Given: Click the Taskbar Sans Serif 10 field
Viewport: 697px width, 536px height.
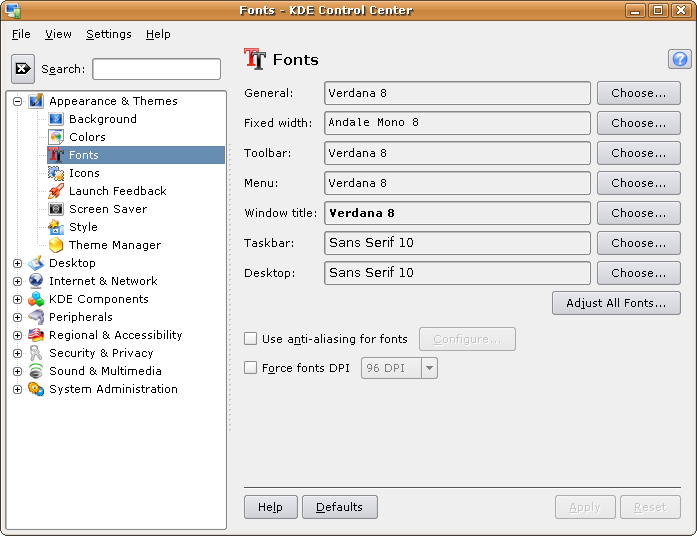Looking at the screenshot, I should coord(457,243).
